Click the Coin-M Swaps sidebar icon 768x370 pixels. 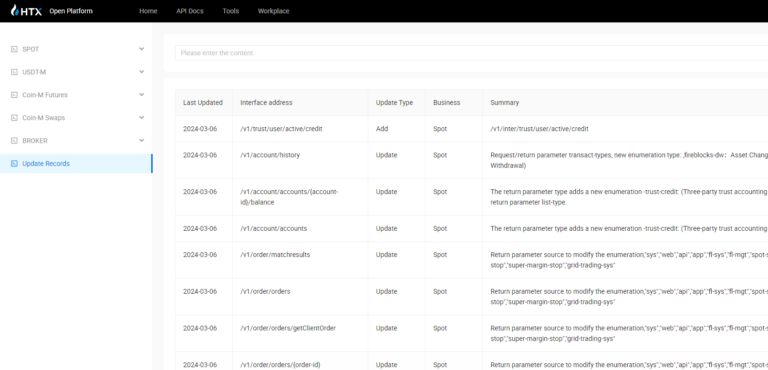[x=14, y=118]
